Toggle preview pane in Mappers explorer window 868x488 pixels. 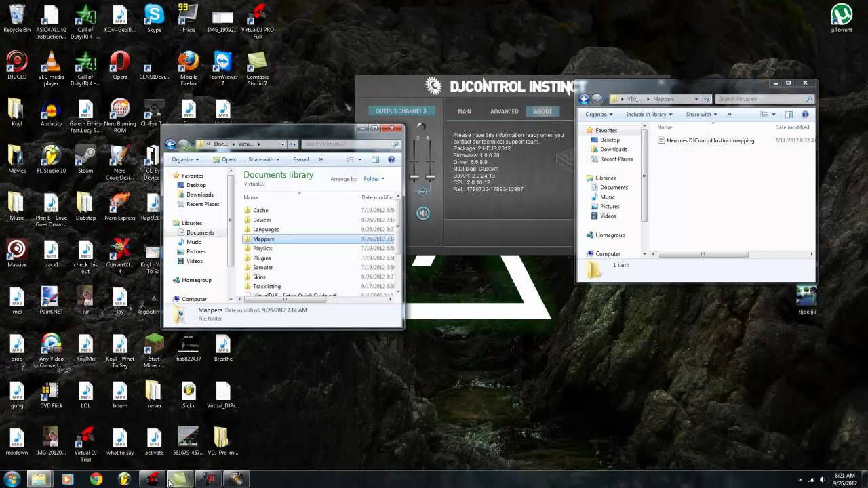(x=789, y=115)
